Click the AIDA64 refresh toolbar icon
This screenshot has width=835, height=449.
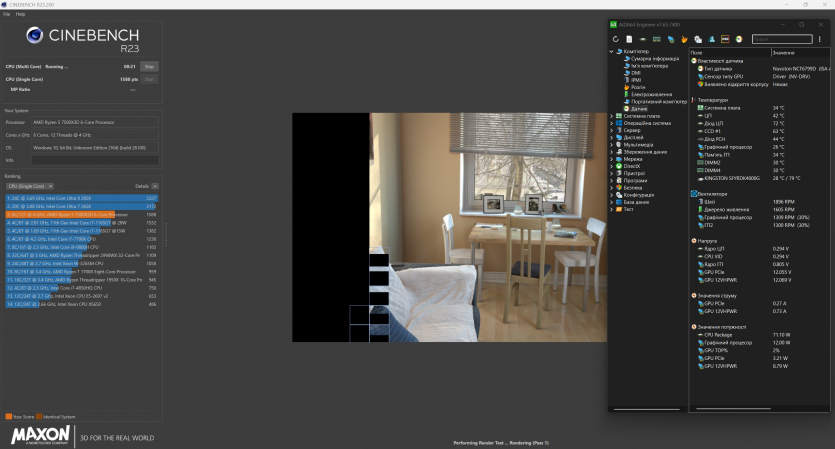[x=616, y=39]
